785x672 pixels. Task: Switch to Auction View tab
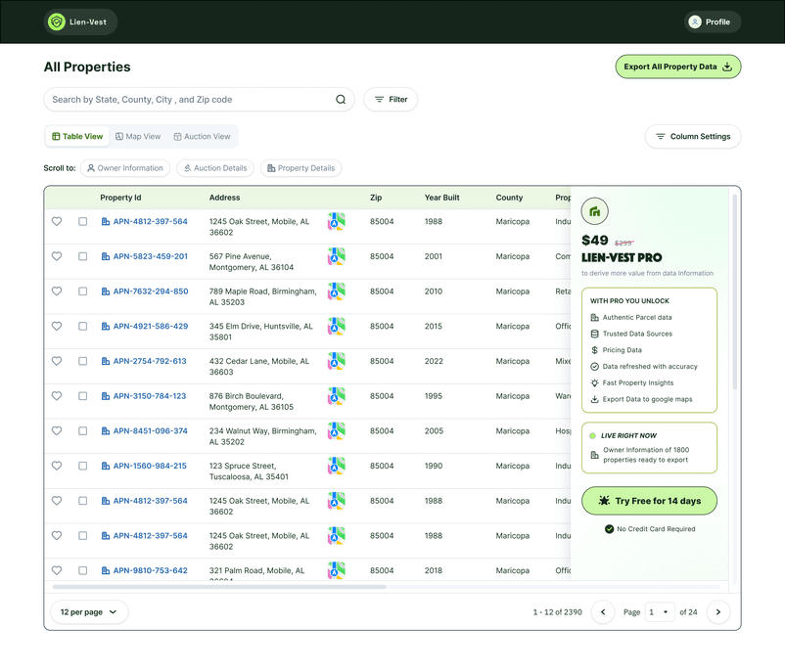202,137
